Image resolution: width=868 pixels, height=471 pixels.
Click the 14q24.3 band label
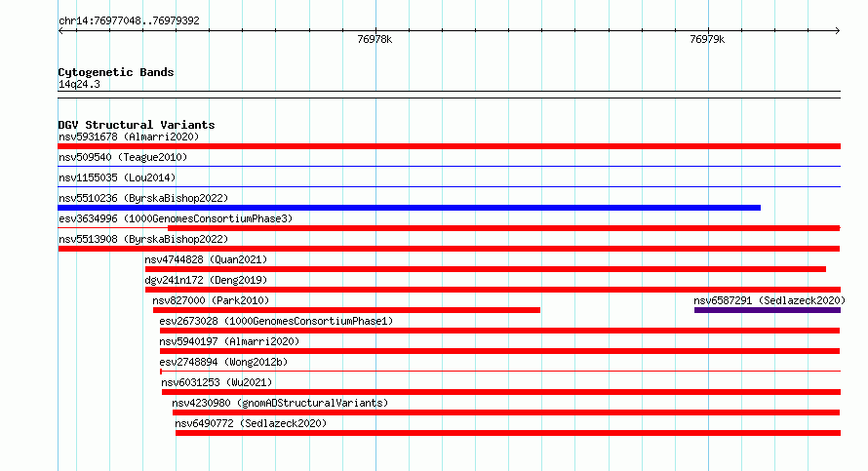click(x=79, y=84)
